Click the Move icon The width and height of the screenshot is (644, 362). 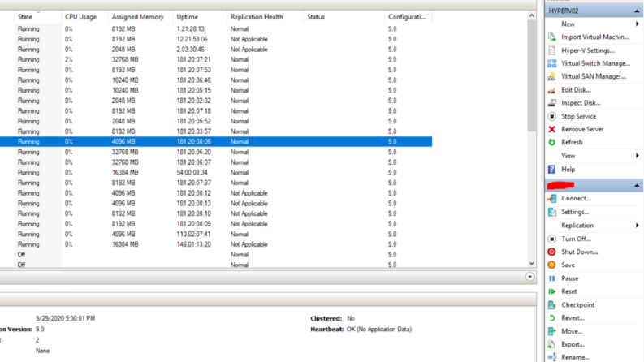point(552,331)
